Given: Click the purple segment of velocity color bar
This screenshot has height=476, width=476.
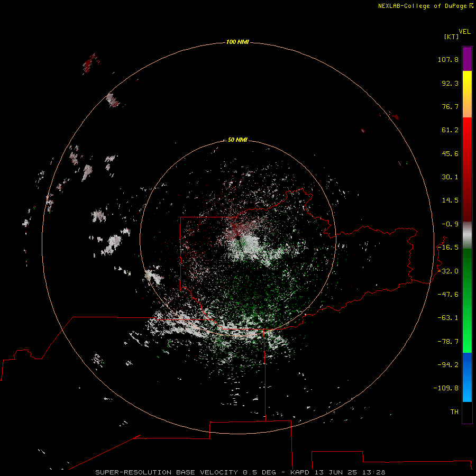Looking at the screenshot, I should click(467, 59).
